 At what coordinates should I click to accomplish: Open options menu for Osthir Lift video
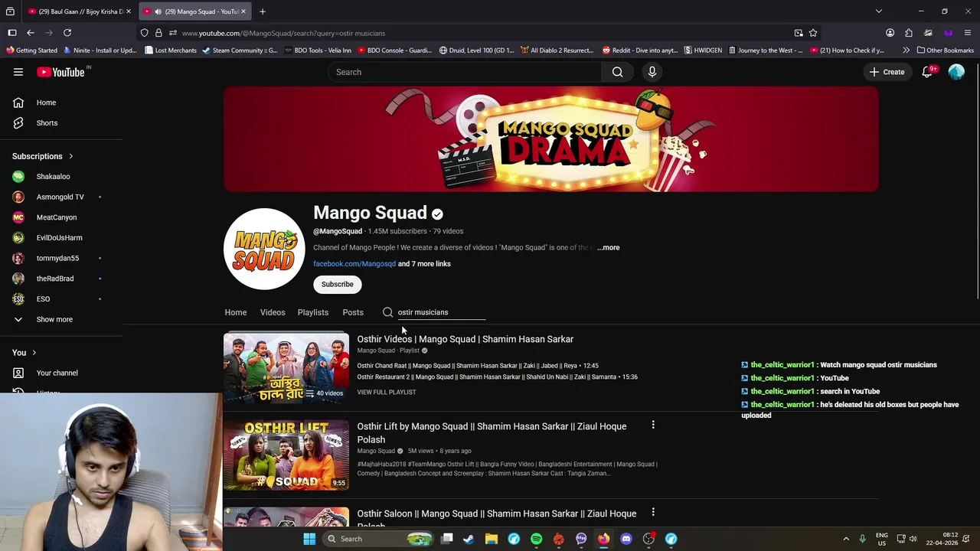click(653, 425)
